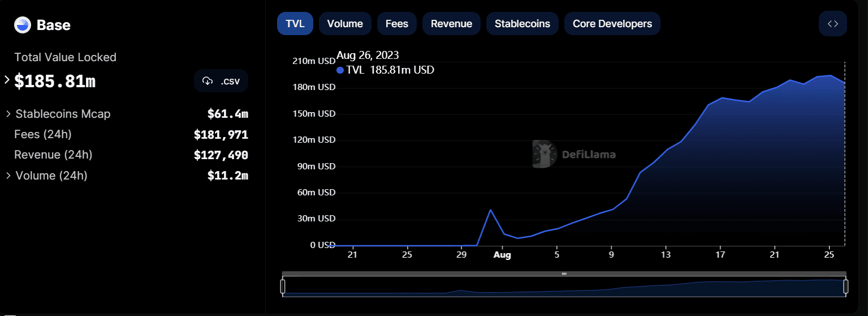Toggle the TVL chart series
868x316 pixels.
(x=295, y=24)
